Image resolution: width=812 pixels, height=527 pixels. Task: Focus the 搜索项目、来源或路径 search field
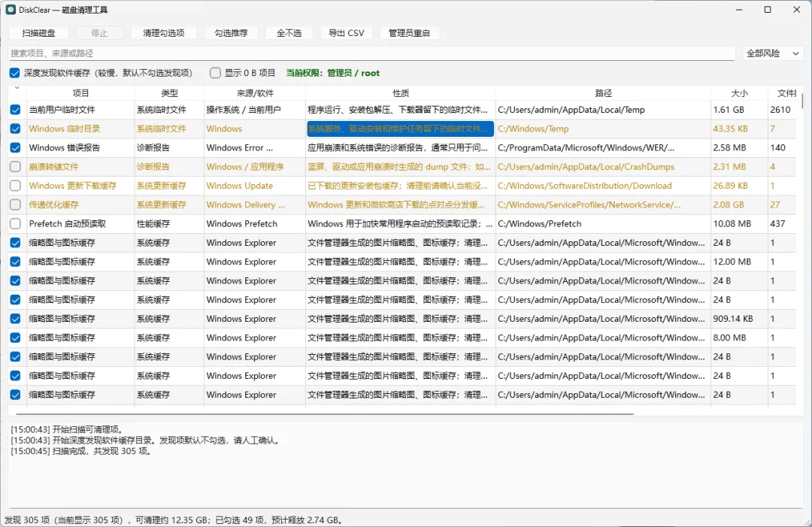click(x=372, y=53)
